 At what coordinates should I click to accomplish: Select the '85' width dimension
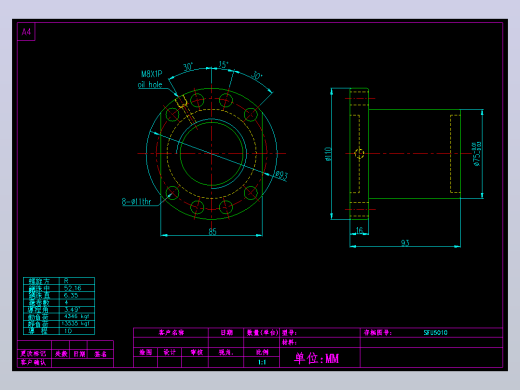212,231
